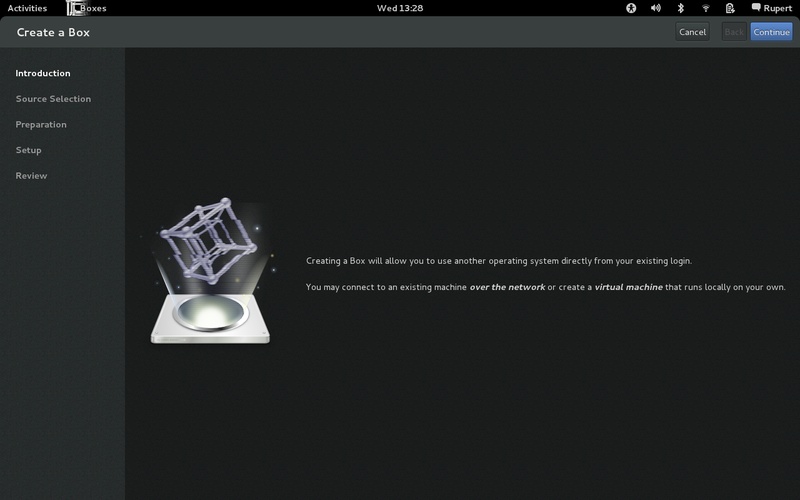The width and height of the screenshot is (800, 500).
Task: Click the Continue button
Action: point(771,32)
